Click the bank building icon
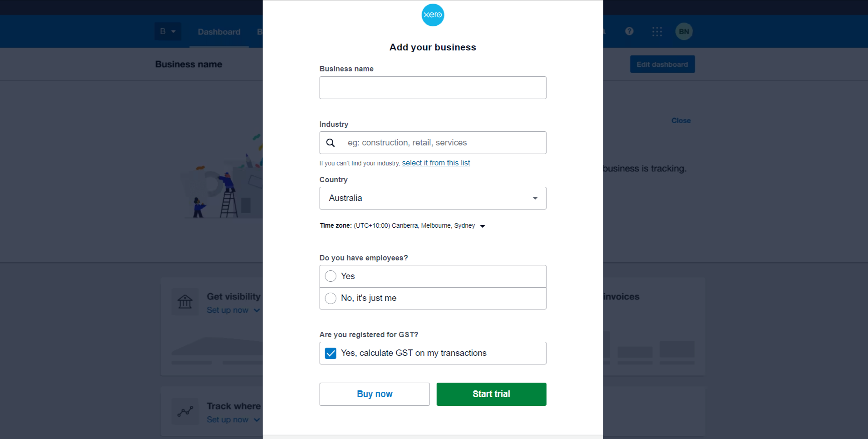This screenshot has width=868, height=439. 185,302
